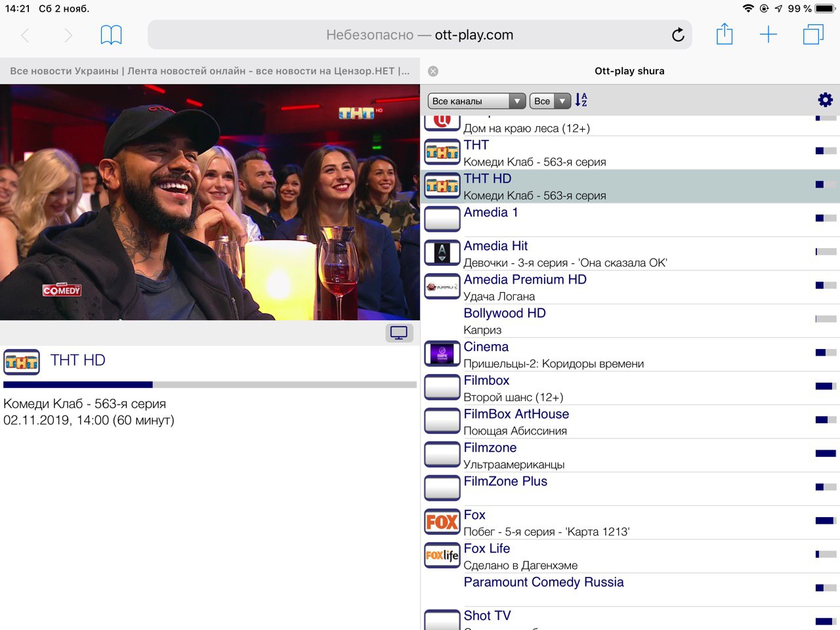The width and height of the screenshot is (840, 630).
Task: Click Filmzone row progress indicator
Action: pos(826,453)
